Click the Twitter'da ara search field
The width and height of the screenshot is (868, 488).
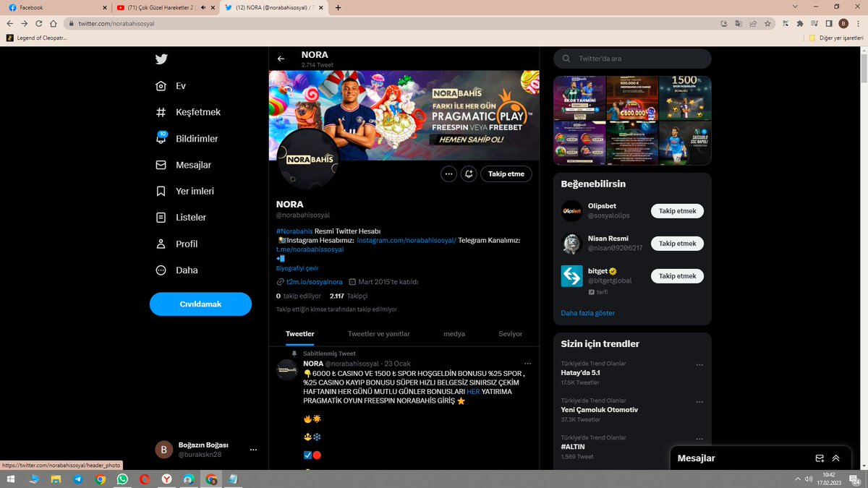tap(633, 59)
